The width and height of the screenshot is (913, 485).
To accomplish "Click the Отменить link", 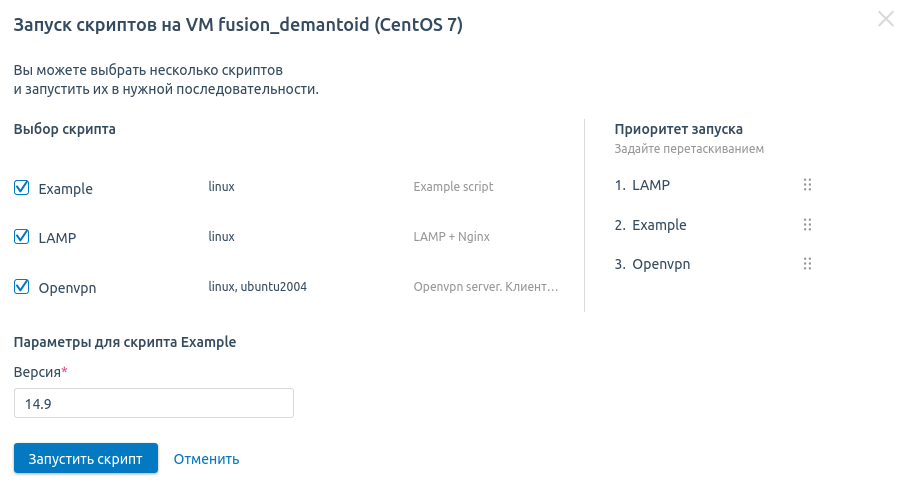I will click(206, 459).
